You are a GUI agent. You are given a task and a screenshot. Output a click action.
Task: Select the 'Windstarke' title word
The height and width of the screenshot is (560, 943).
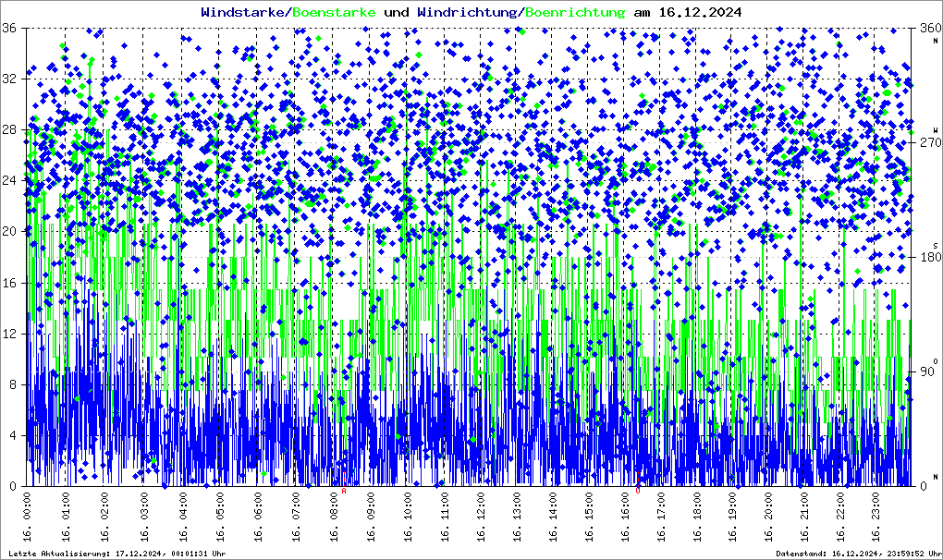[245, 12]
